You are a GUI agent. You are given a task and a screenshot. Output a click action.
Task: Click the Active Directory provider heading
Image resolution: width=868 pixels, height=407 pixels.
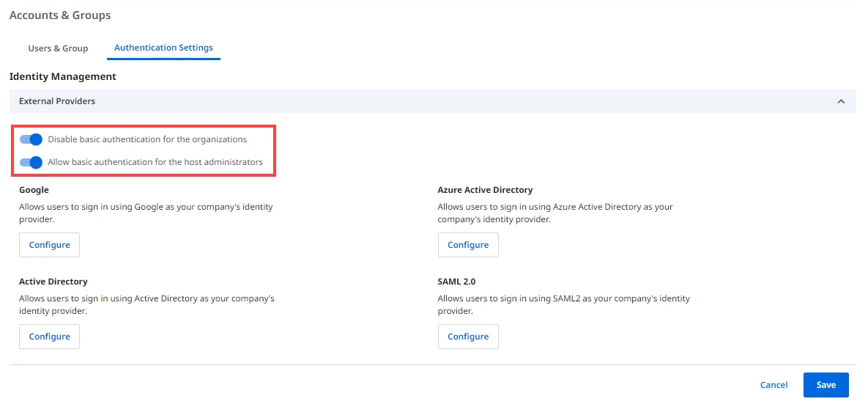(x=53, y=282)
